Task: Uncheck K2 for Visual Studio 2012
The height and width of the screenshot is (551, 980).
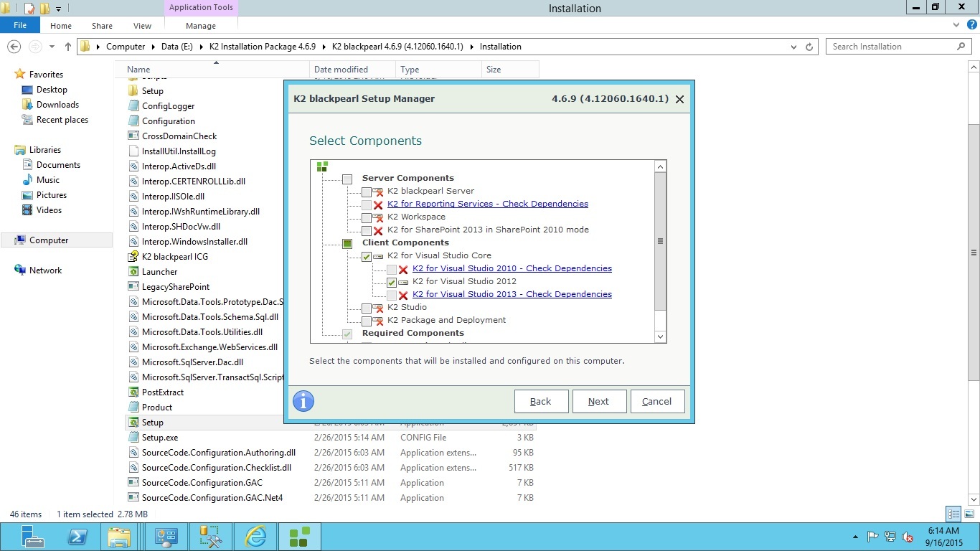Action: (x=392, y=282)
